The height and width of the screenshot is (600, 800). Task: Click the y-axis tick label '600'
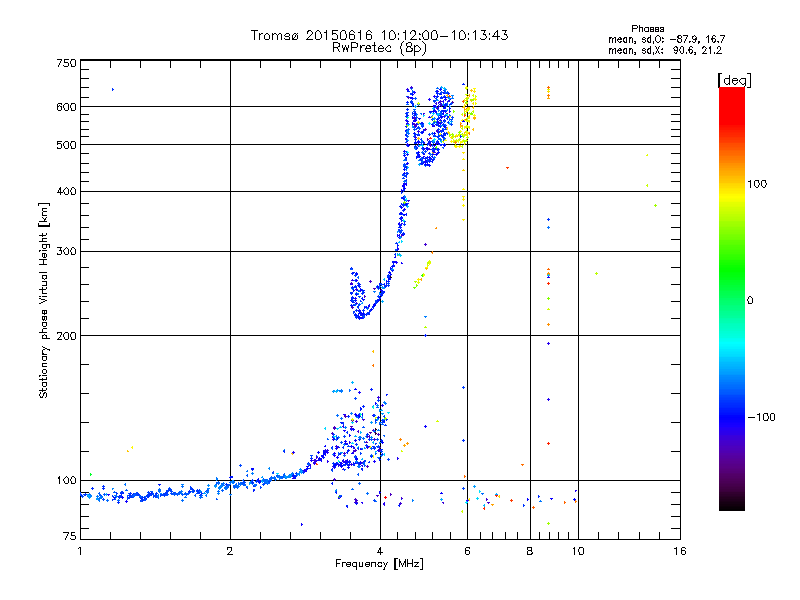click(67, 107)
